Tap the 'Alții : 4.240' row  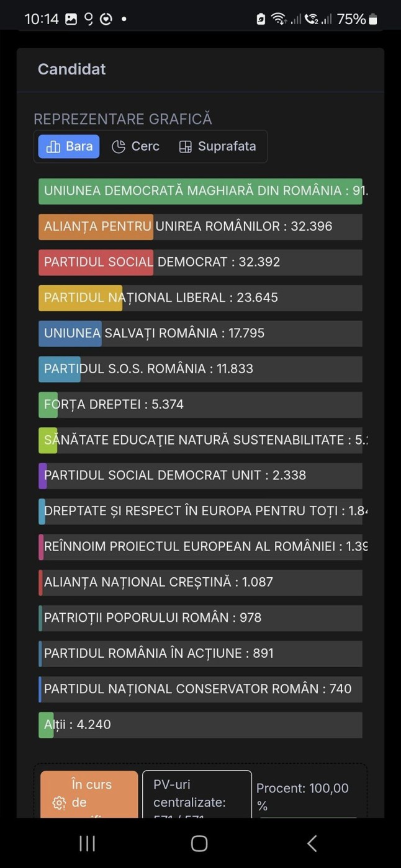(200, 725)
